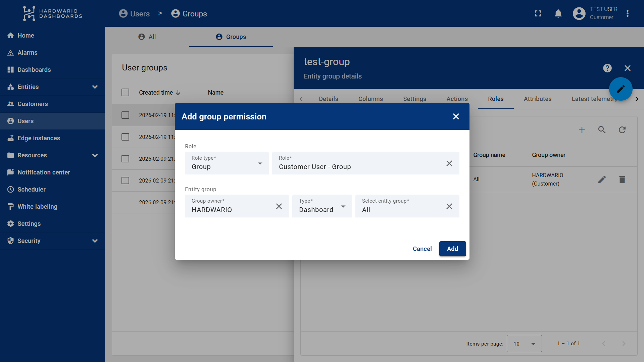Cancel the add group permission dialog
Image resolution: width=644 pixels, height=362 pixels.
click(422, 249)
